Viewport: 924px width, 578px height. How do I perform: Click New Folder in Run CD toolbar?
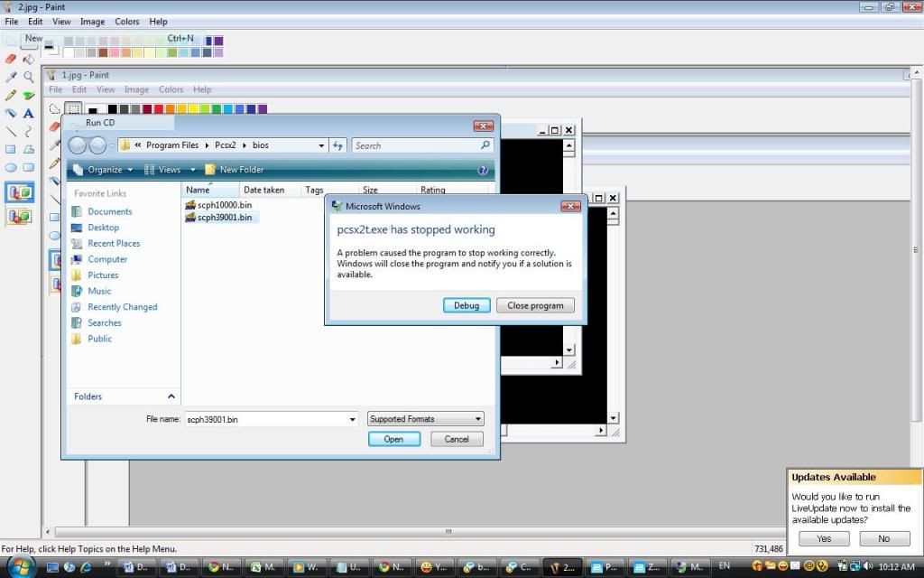click(x=234, y=170)
